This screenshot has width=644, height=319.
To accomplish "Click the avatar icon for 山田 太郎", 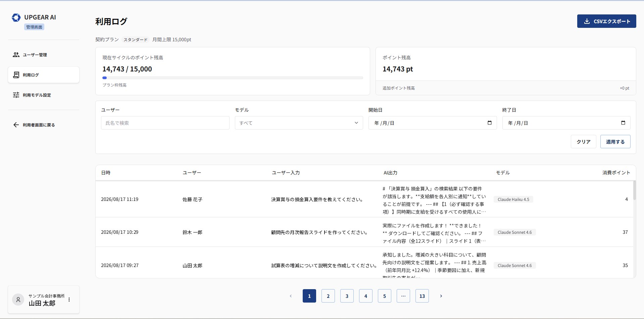I will [x=18, y=299].
